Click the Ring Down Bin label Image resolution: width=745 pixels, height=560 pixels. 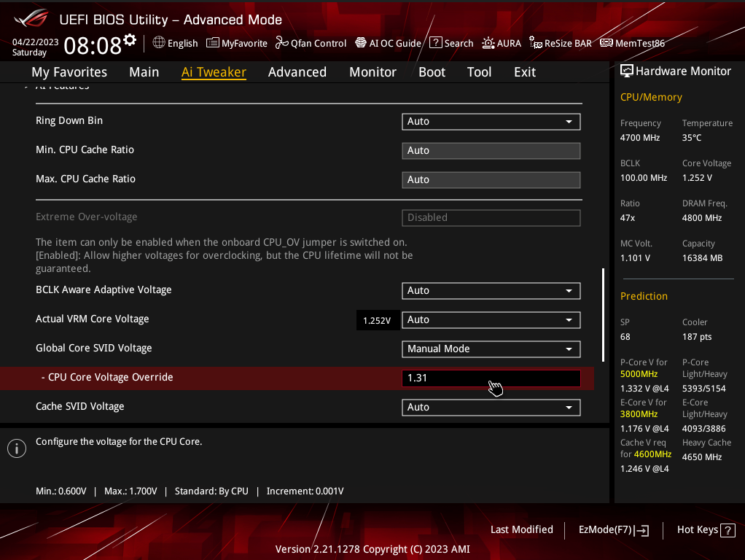click(x=69, y=121)
